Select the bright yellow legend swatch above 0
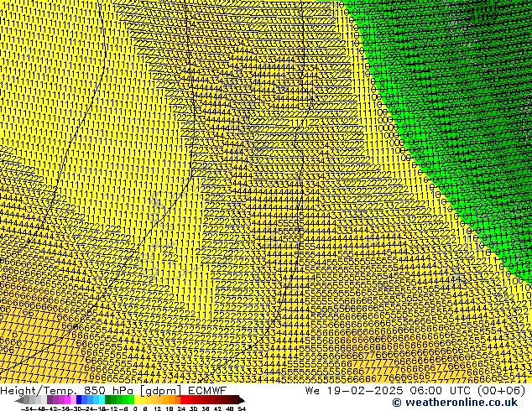Viewport: 532px width, 411px height. (137, 400)
